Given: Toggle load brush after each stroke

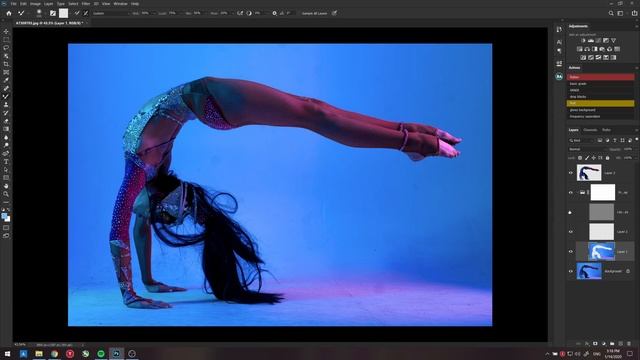Looking at the screenshot, I should (77, 13).
